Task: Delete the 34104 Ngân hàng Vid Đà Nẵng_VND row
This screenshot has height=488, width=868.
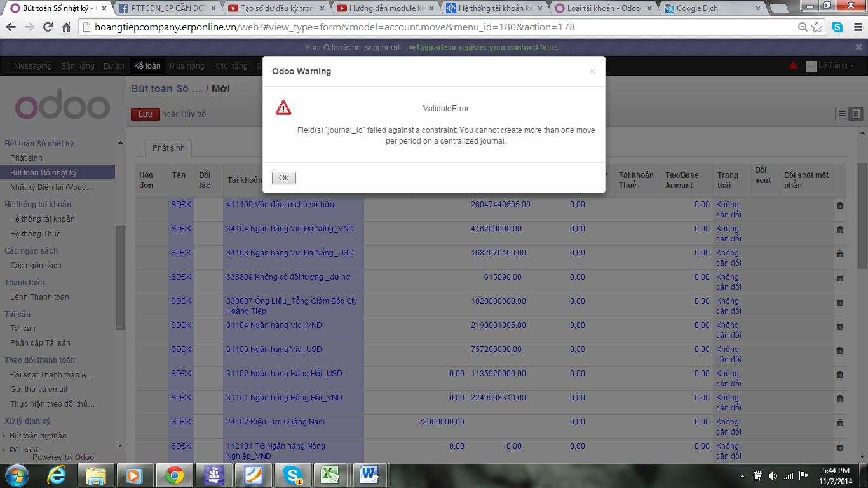Action: tap(840, 229)
